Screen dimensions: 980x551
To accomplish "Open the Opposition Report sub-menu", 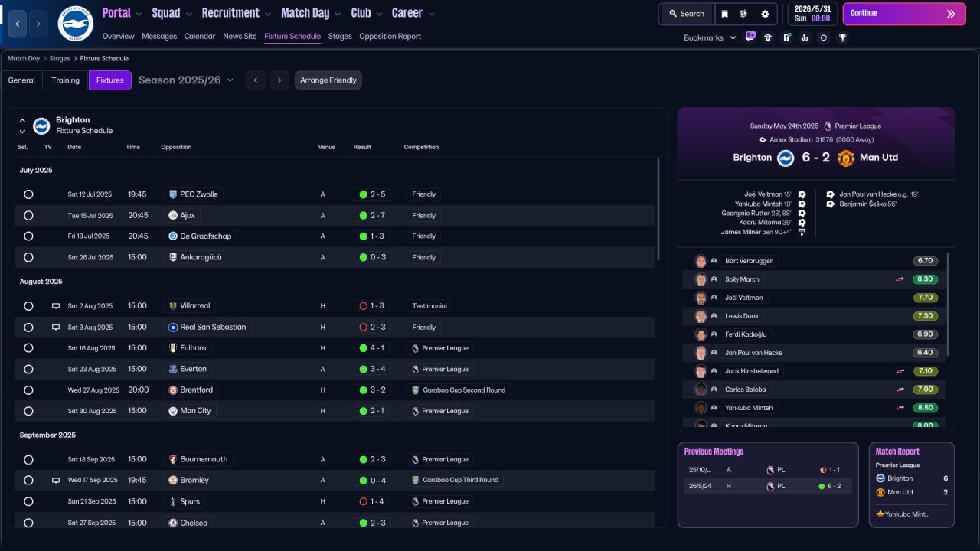I will [x=390, y=37].
